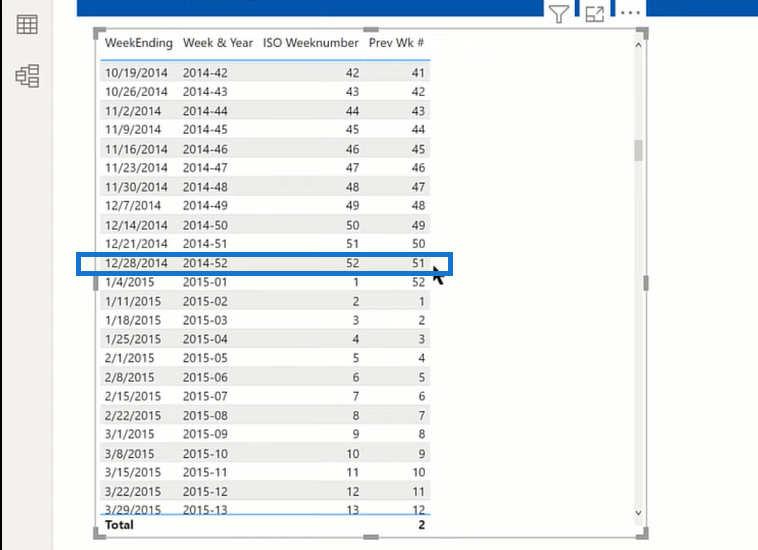Viewport: 758px width, 550px height.
Task: Select the 11/16/2014 date cell
Action: (x=136, y=149)
